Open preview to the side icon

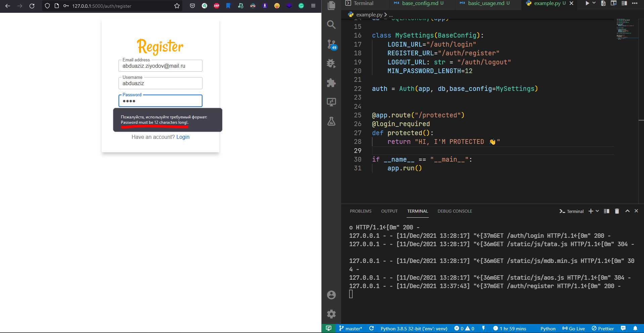pyautogui.click(x=613, y=3)
